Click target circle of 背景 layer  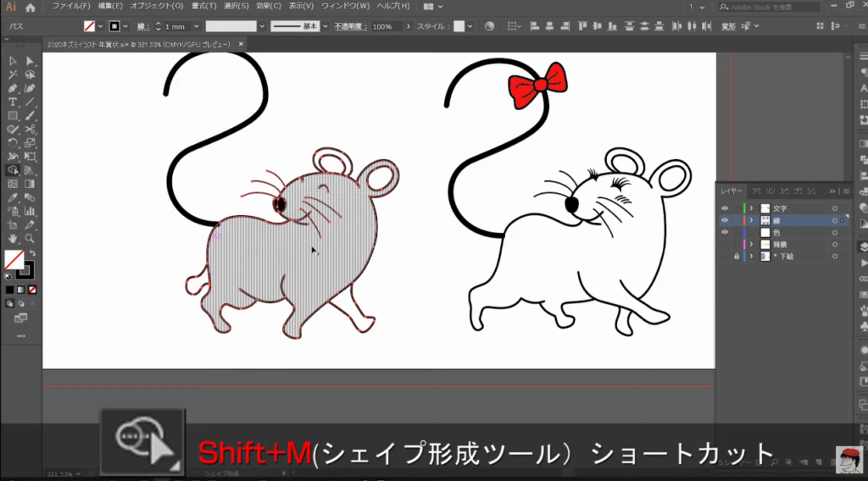tap(835, 245)
